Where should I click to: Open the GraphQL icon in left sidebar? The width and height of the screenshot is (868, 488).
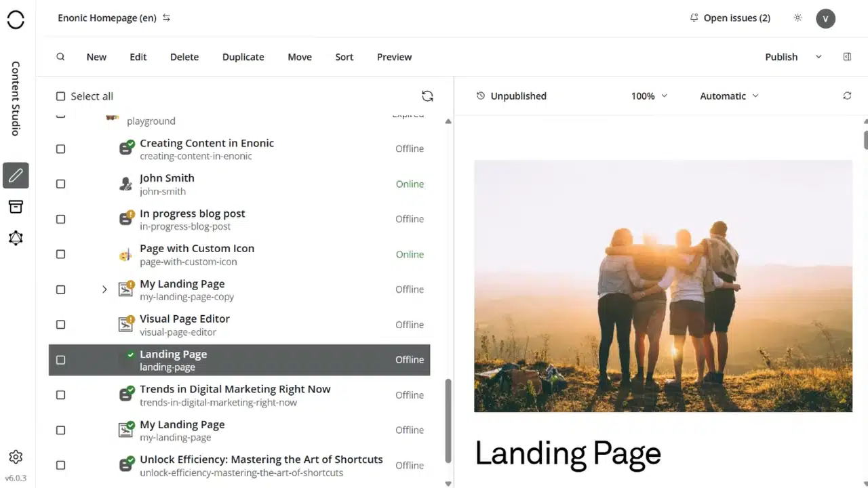tap(16, 238)
